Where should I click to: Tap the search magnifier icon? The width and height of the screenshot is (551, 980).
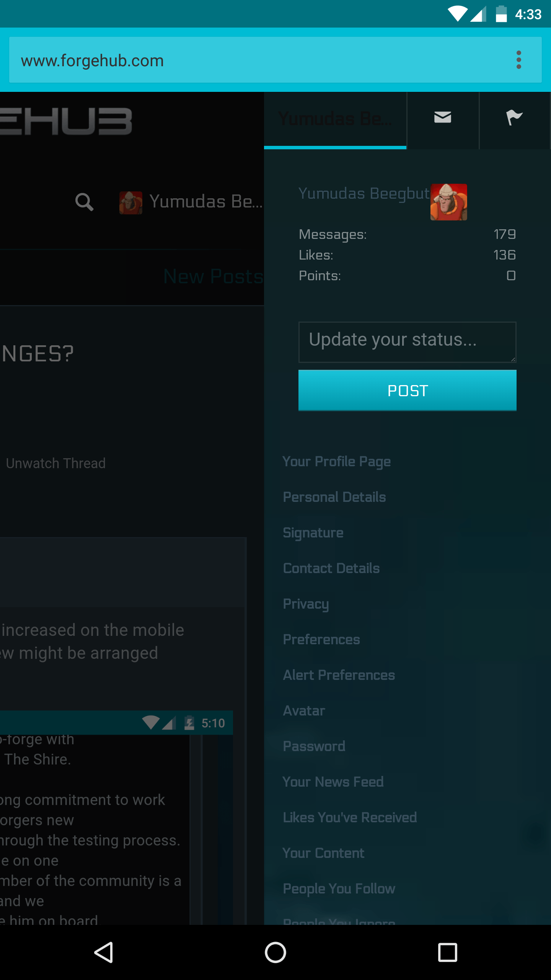pyautogui.click(x=84, y=202)
